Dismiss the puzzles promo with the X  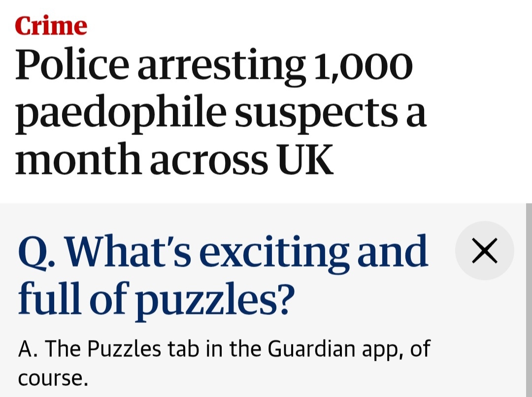click(485, 251)
